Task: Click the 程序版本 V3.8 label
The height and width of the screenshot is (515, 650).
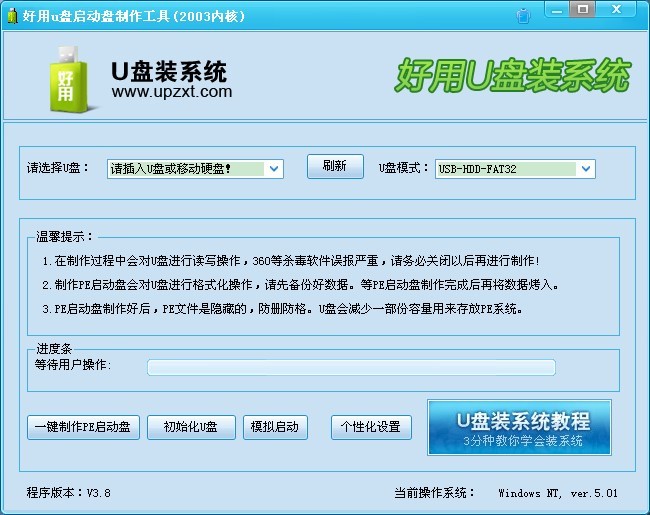Action: [69, 493]
